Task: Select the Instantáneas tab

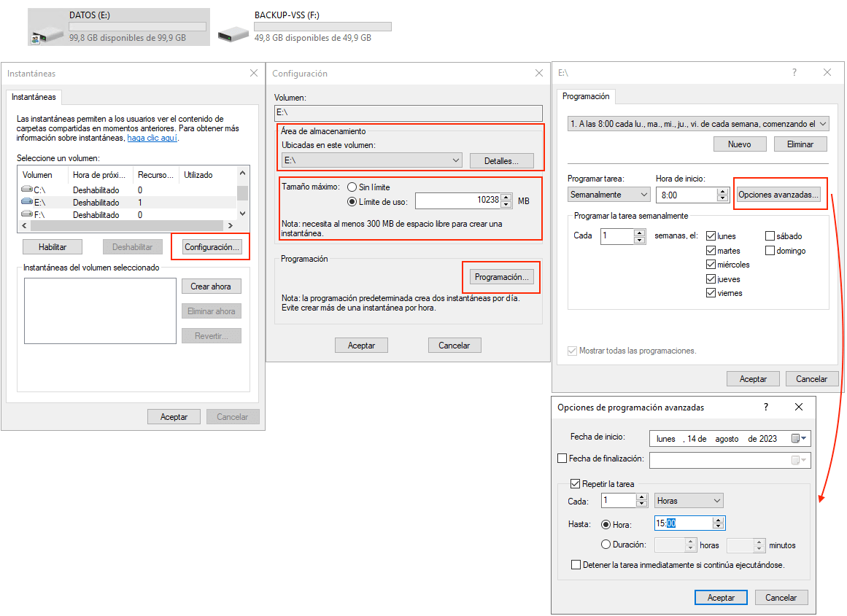Action: (x=34, y=96)
